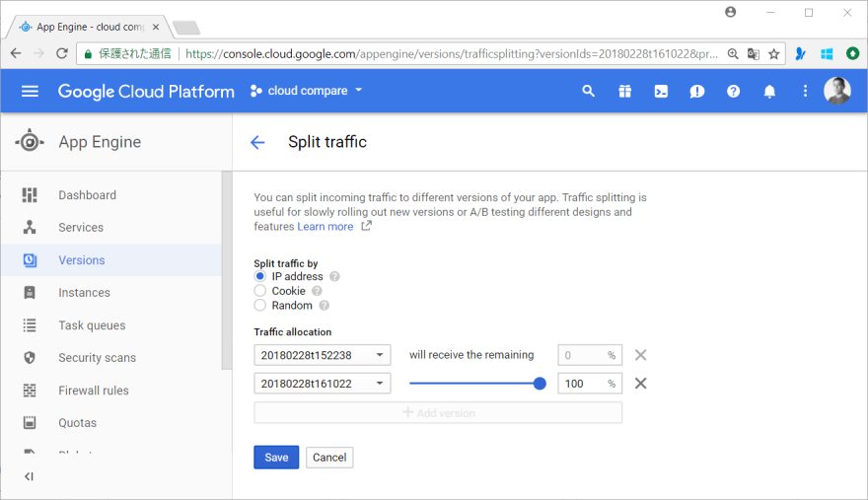The width and height of the screenshot is (868, 500).
Task: Open the main hamburger navigation menu
Action: tap(30, 92)
